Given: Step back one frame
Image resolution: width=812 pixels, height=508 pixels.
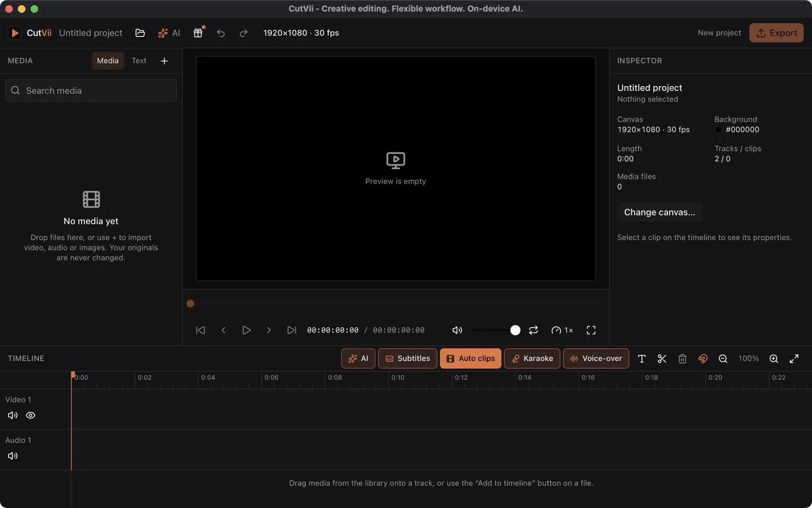Looking at the screenshot, I should 223,330.
